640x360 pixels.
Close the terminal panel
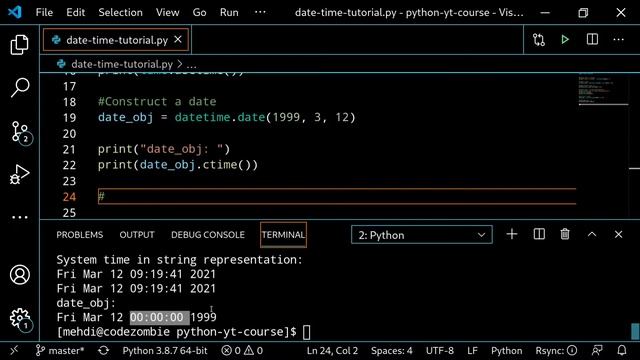coord(618,234)
